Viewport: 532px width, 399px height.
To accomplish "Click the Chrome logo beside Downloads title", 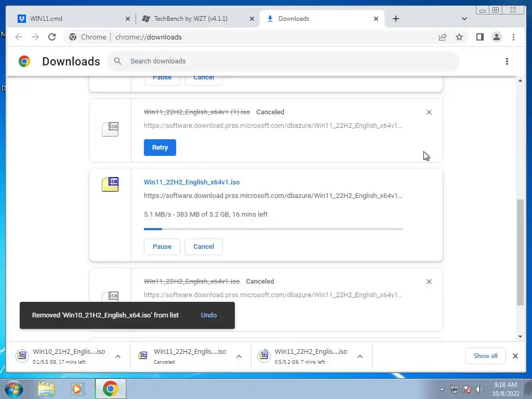I will [24, 61].
